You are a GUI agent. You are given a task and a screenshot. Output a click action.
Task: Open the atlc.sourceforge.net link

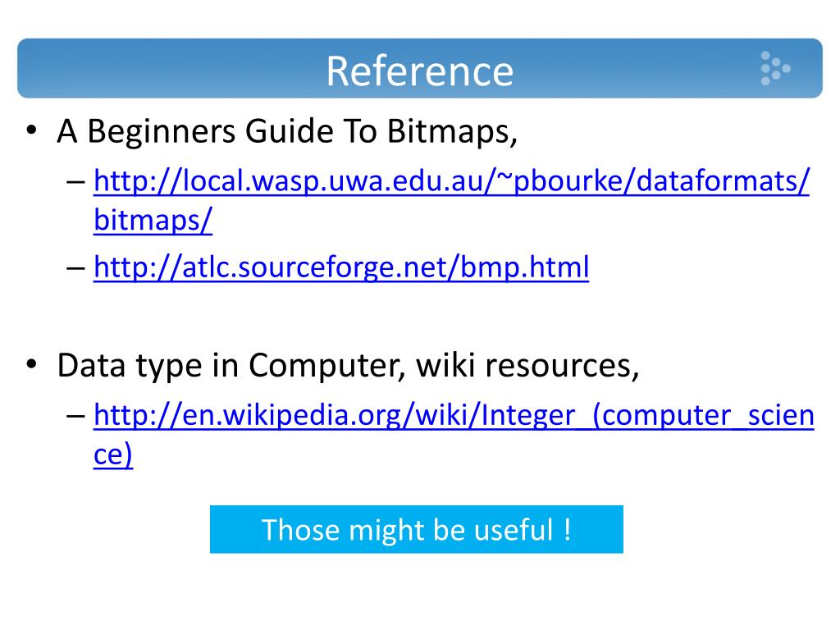(341, 267)
